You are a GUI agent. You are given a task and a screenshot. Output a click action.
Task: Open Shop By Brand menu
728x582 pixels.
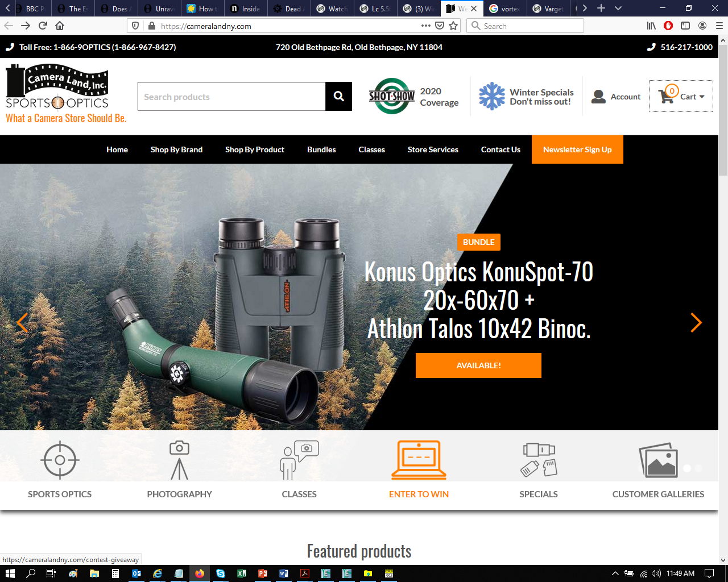(176, 149)
